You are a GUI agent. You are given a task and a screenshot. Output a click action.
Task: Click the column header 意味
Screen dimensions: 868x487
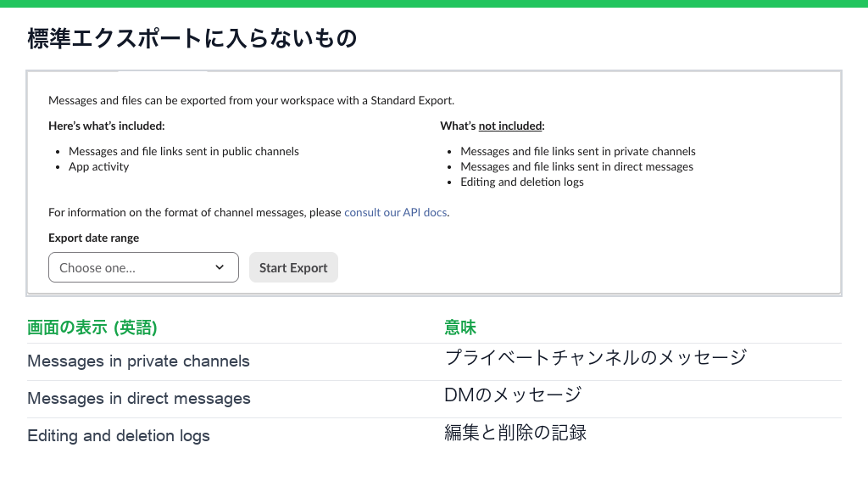pyautogui.click(x=460, y=327)
